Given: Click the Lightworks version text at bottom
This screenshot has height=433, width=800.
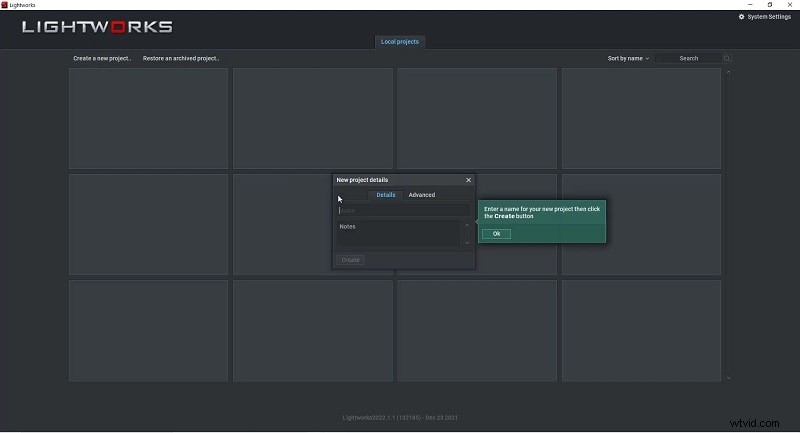Looking at the screenshot, I should (x=399, y=417).
